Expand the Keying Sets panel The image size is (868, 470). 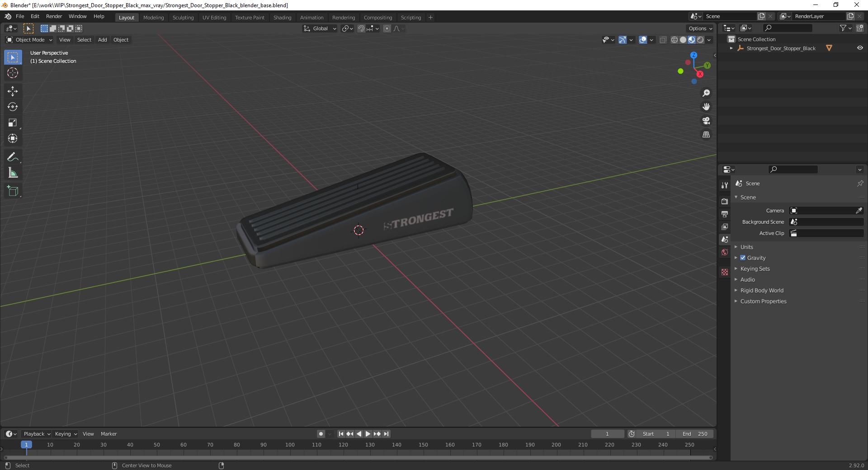point(755,269)
